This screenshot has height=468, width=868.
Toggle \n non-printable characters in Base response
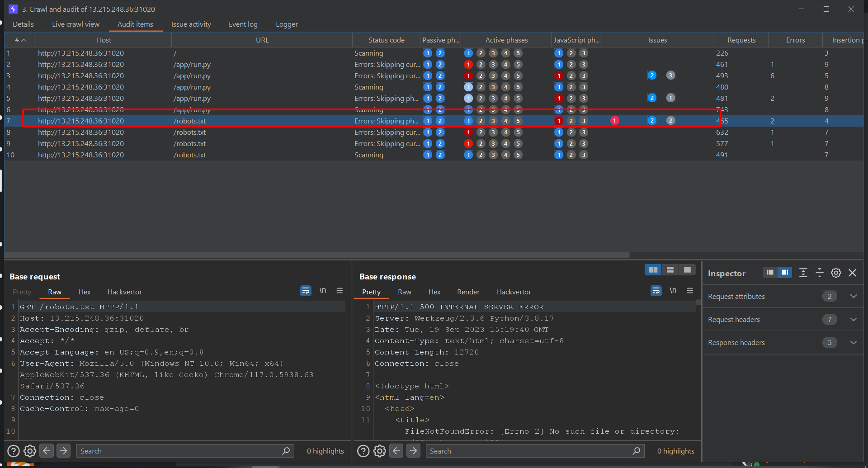[673, 291]
